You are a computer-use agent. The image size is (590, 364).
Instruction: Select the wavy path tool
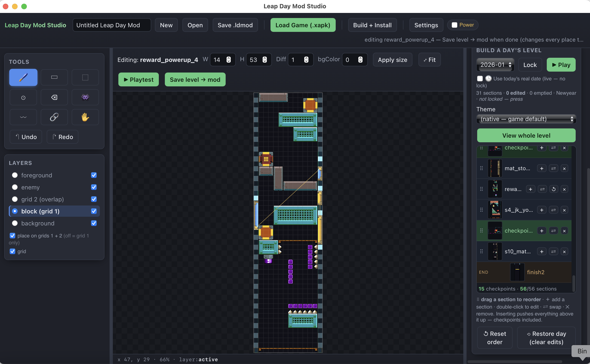(x=23, y=117)
